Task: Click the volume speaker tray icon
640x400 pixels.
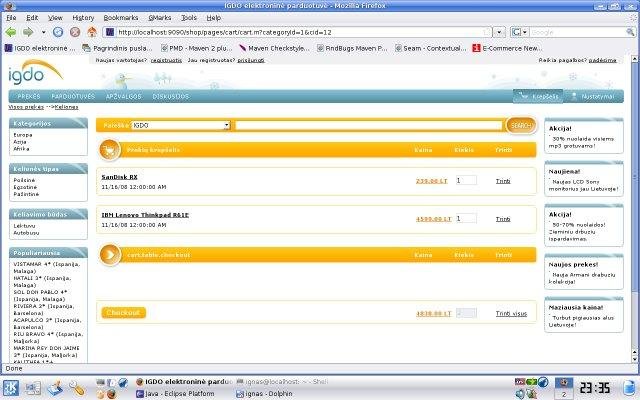Action: (x=520, y=394)
